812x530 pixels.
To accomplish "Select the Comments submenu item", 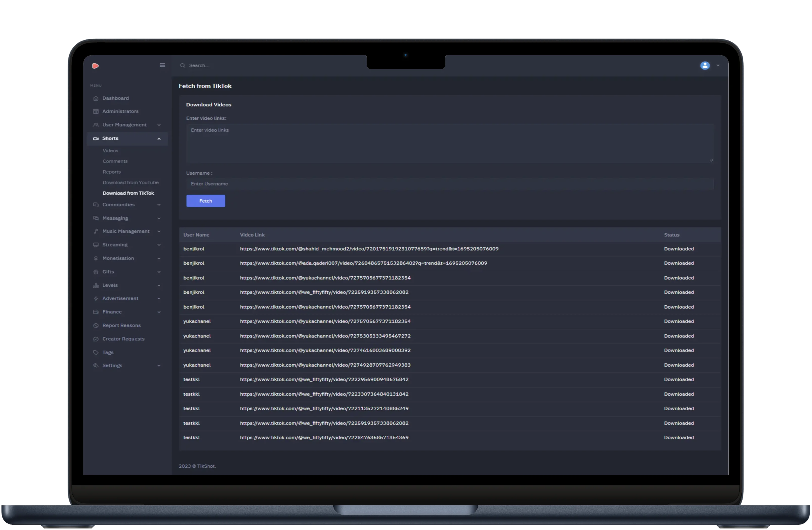I will (x=115, y=161).
